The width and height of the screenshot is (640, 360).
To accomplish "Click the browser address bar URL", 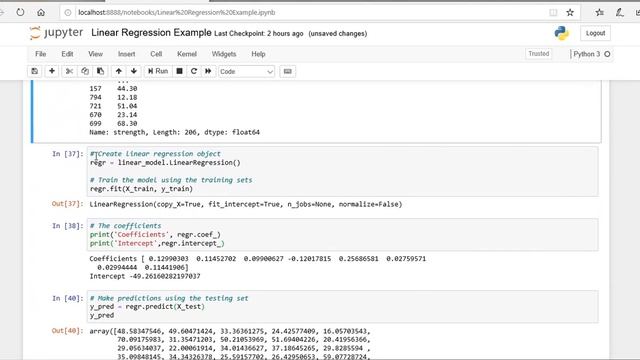I will coord(177,13).
